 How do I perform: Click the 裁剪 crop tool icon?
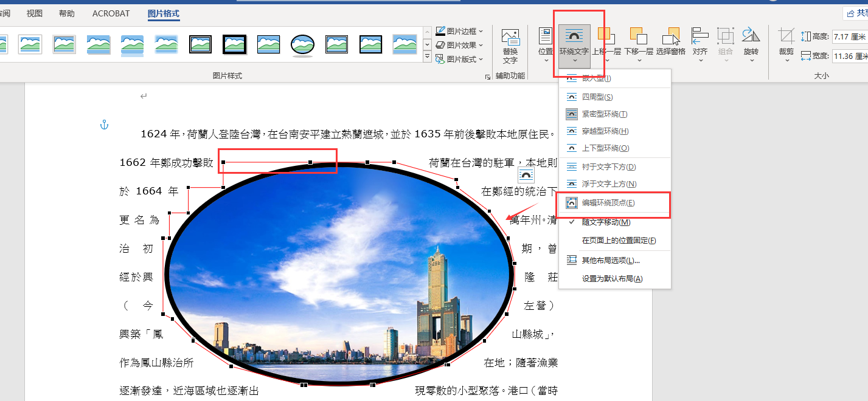pos(786,36)
